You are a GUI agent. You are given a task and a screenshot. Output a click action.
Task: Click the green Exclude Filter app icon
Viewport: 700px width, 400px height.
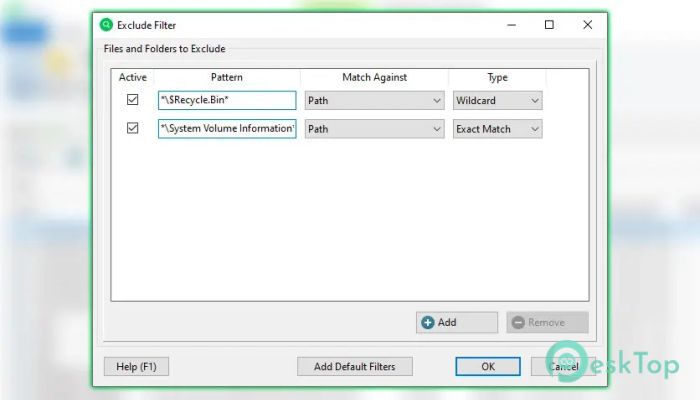[106, 25]
